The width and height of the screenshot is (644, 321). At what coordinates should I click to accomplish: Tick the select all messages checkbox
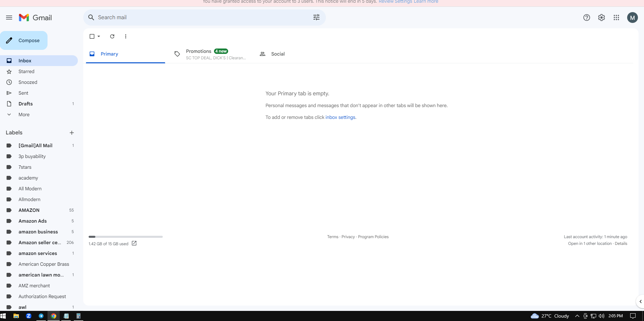coord(92,36)
